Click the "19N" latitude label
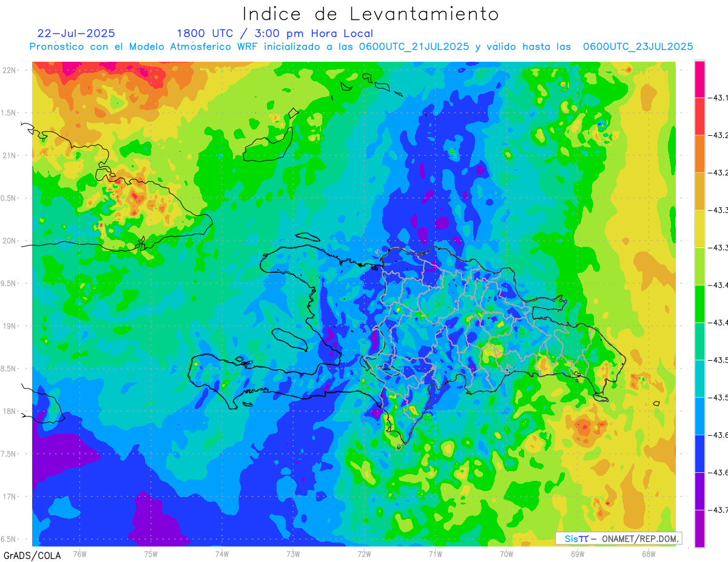This screenshot has height=562, width=728. pos(9,326)
